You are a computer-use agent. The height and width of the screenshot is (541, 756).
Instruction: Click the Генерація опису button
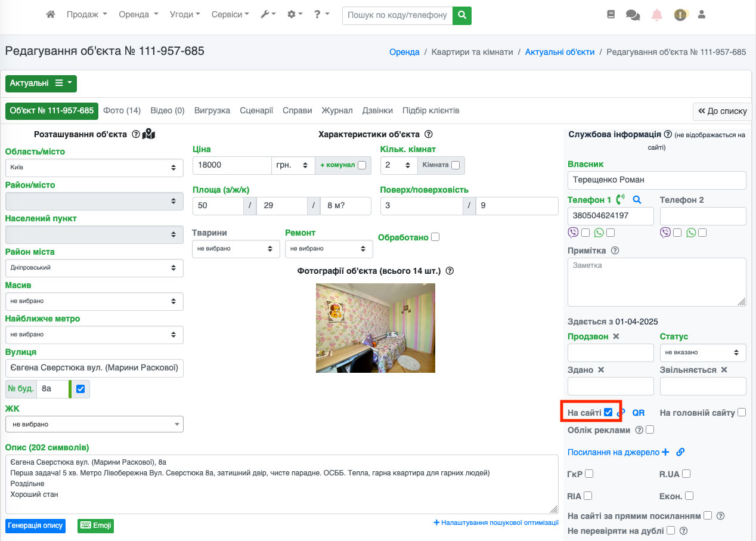tap(35, 525)
